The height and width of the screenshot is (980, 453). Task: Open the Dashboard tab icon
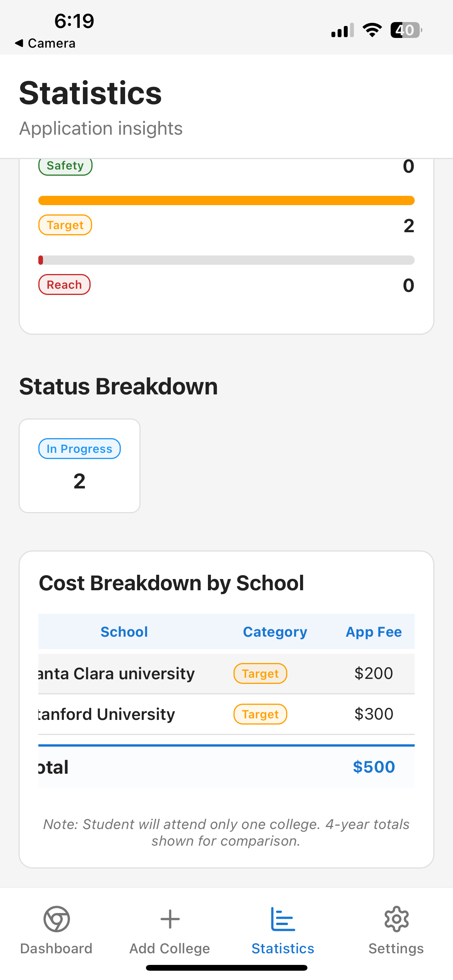pyautogui.click(x=57, y=919)
